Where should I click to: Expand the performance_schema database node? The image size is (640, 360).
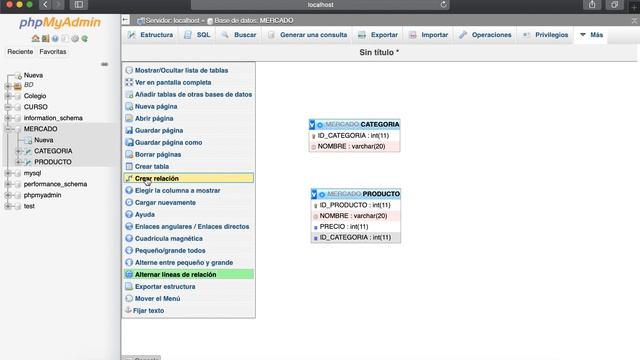tap(8, 184)
